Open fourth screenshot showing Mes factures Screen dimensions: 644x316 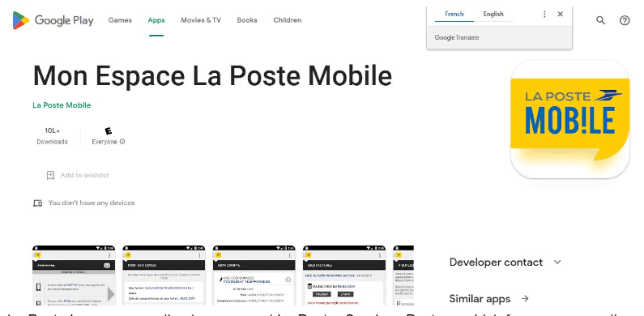344,275
